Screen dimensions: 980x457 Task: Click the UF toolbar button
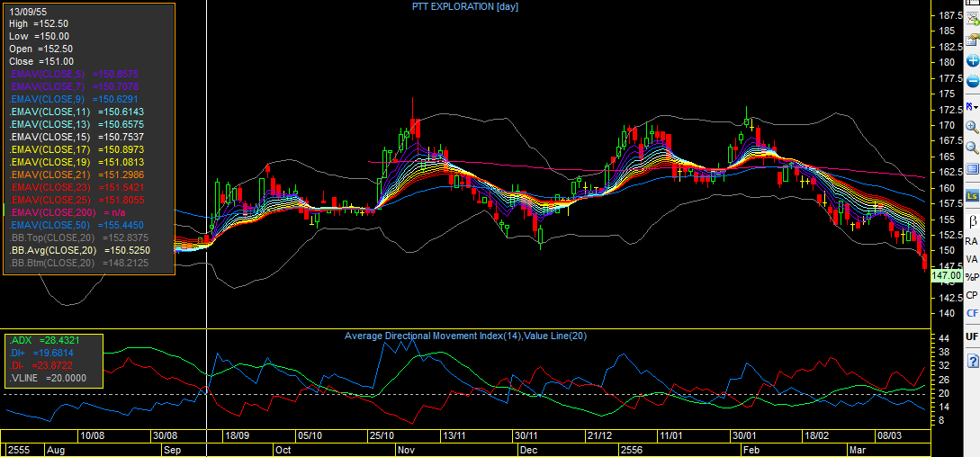pyautogui.click(x=971, y=336)
